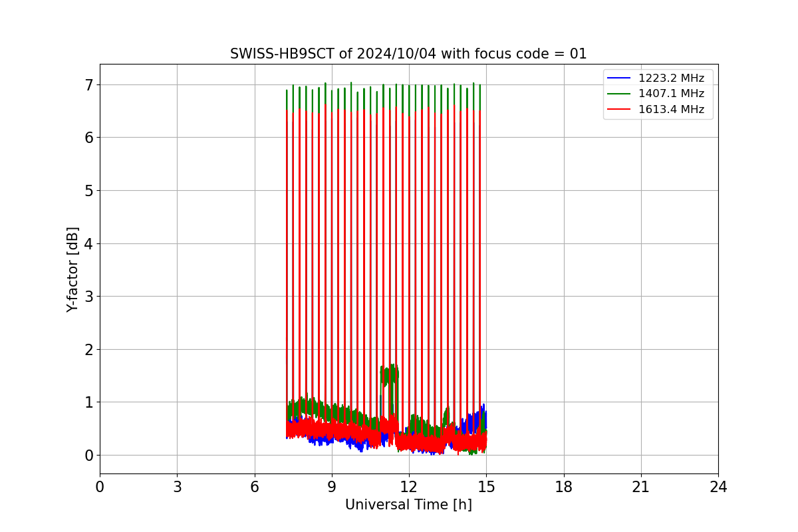Screen dimensions: 798x532
Task: Click the x-axis tick label '12'
Action: [x=409, y=487]
